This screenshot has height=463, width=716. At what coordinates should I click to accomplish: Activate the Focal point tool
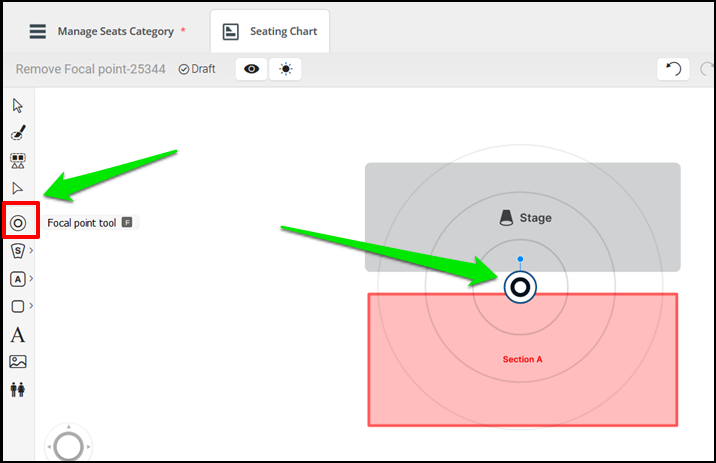[x=18, y=223]
